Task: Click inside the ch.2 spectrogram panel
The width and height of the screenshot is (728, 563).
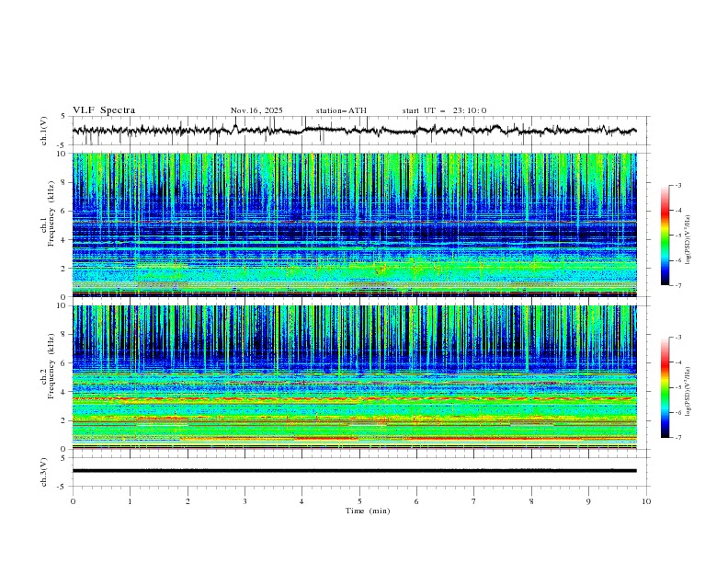Action: click(x=354, y=377)
